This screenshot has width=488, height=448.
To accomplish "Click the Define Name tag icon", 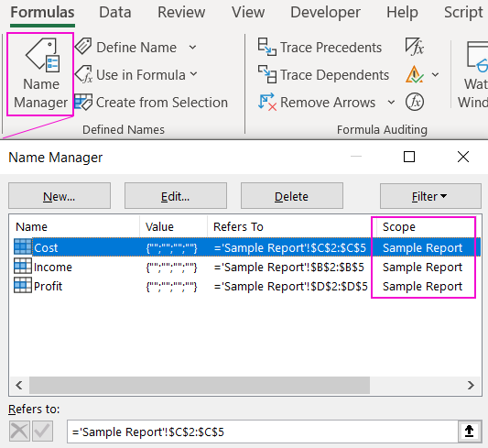I will point(83,47).
